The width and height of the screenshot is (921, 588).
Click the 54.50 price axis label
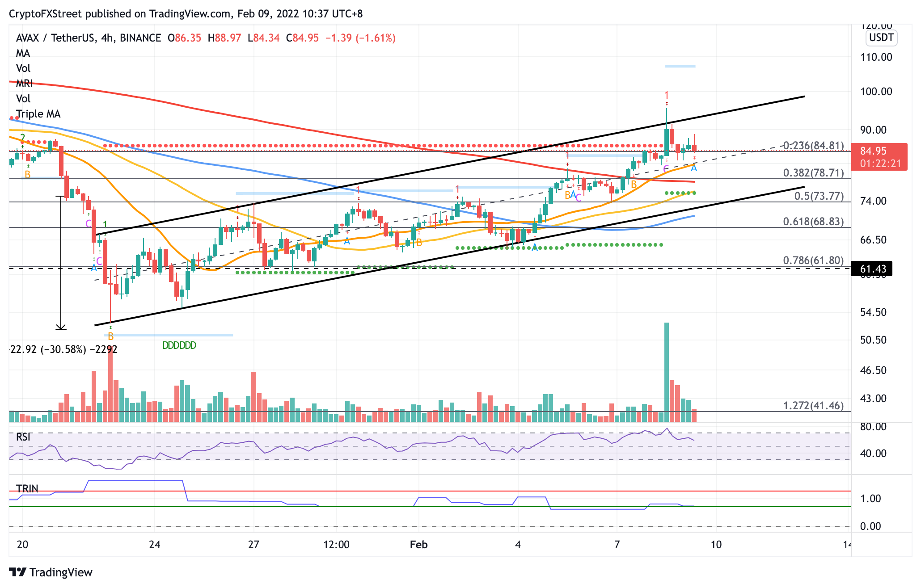[873, 312]
